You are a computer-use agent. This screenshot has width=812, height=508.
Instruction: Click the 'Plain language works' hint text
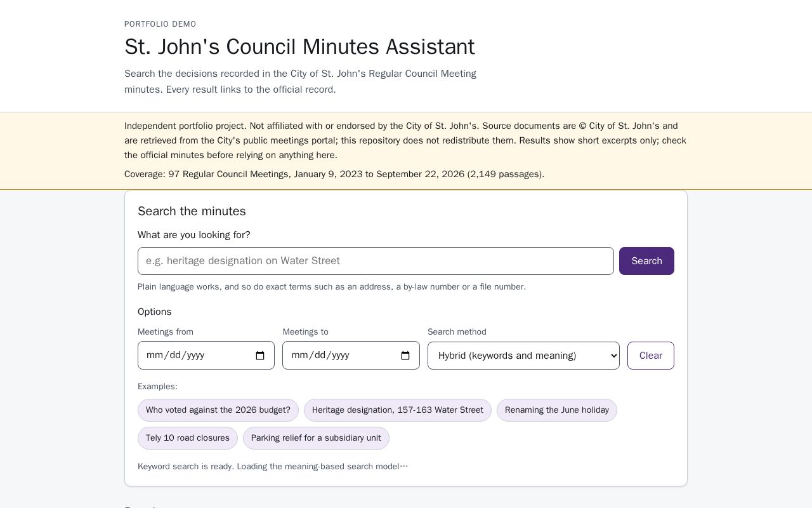pos(332,287)
